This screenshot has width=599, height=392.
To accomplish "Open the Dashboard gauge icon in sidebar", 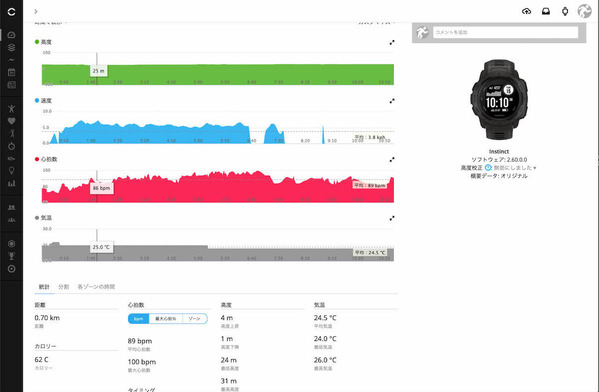I will coord(11,35).
